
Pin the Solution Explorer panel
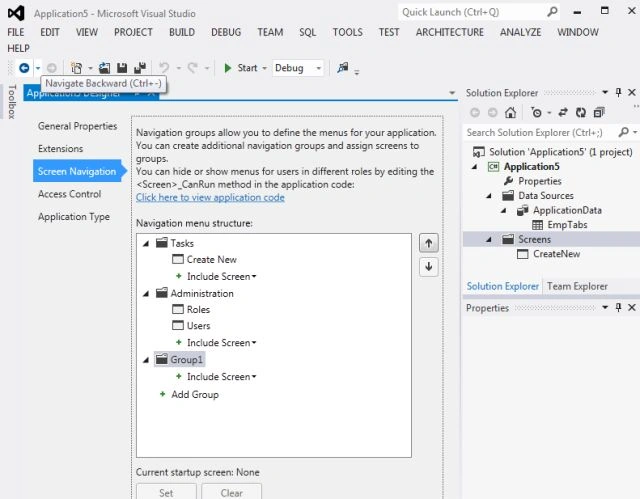click(x=618, y=93)
